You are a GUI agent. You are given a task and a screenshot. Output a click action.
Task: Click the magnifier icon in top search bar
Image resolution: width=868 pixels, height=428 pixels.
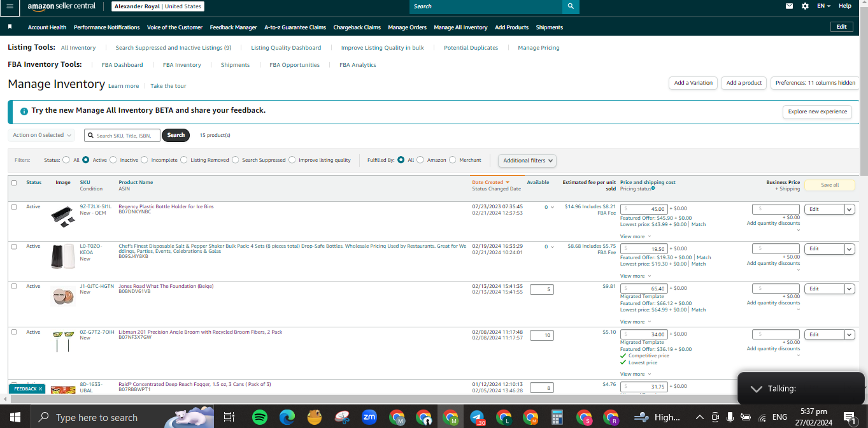[x=571, y=6]
